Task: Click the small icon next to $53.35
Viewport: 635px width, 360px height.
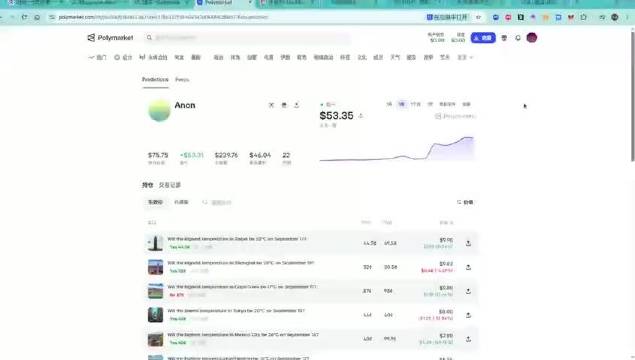Action: coord(360,116)
